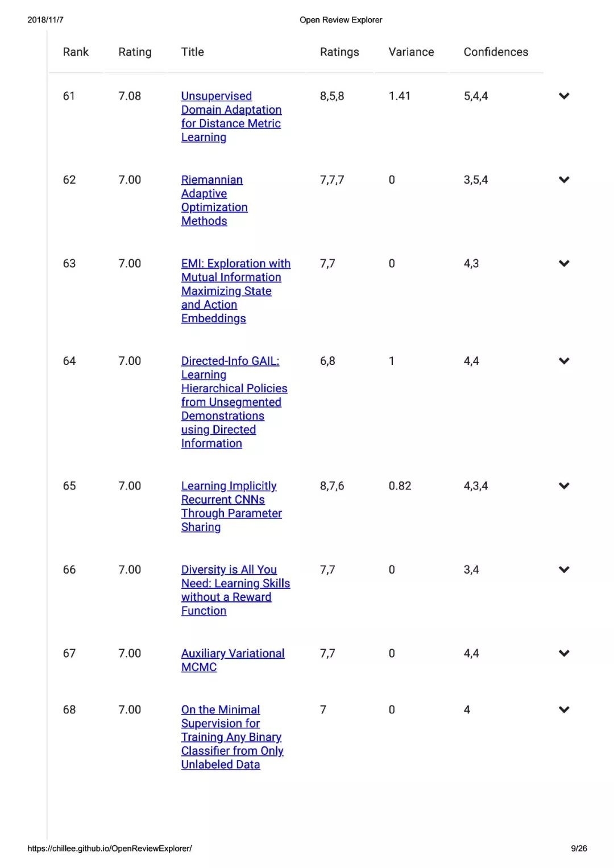614x868 pixels.
Task: Open On the Minimal Supervision paper link
Action: [x=233, y=737]
